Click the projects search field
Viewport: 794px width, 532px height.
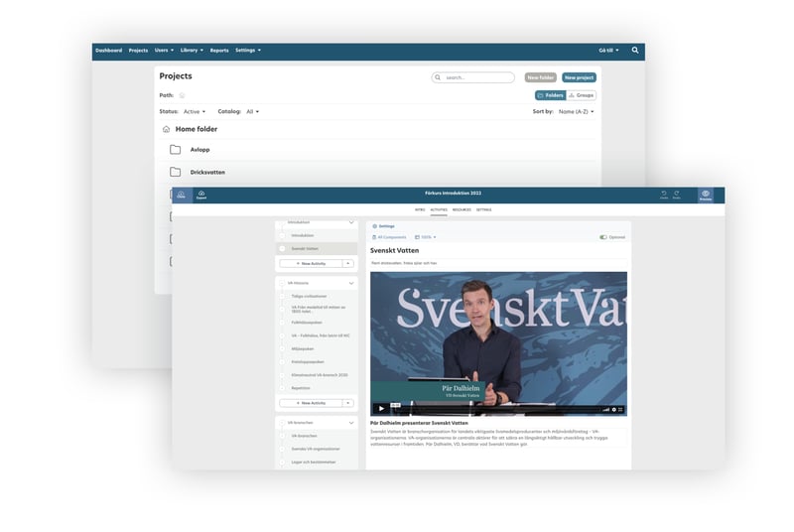tap(473, 77)
